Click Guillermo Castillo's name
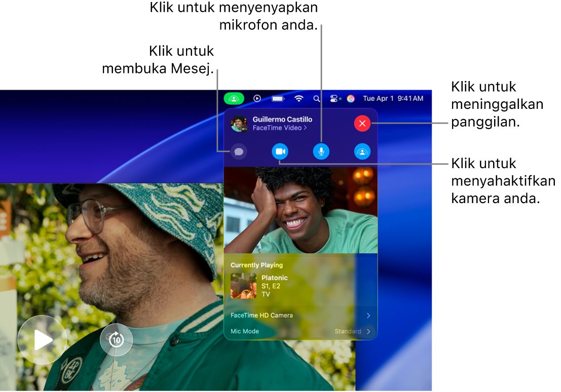This screenshot has height=392, width=561. coord(282,119)
